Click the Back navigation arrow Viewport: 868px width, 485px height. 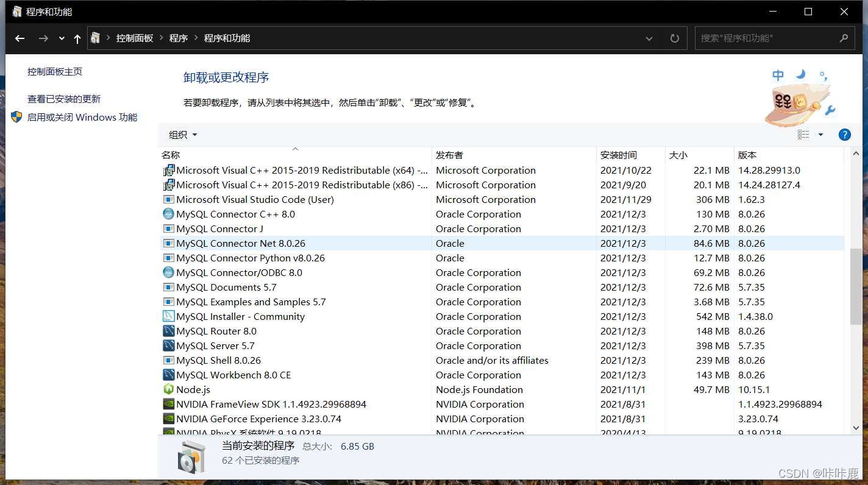coord(20,38)
